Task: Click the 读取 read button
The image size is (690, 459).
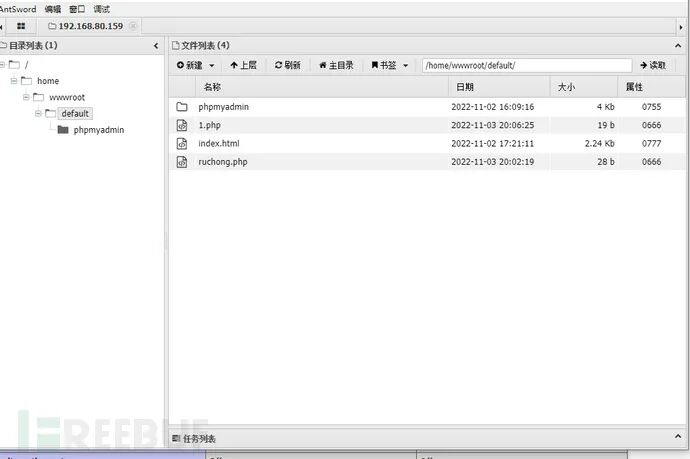Action: (653, 65)
